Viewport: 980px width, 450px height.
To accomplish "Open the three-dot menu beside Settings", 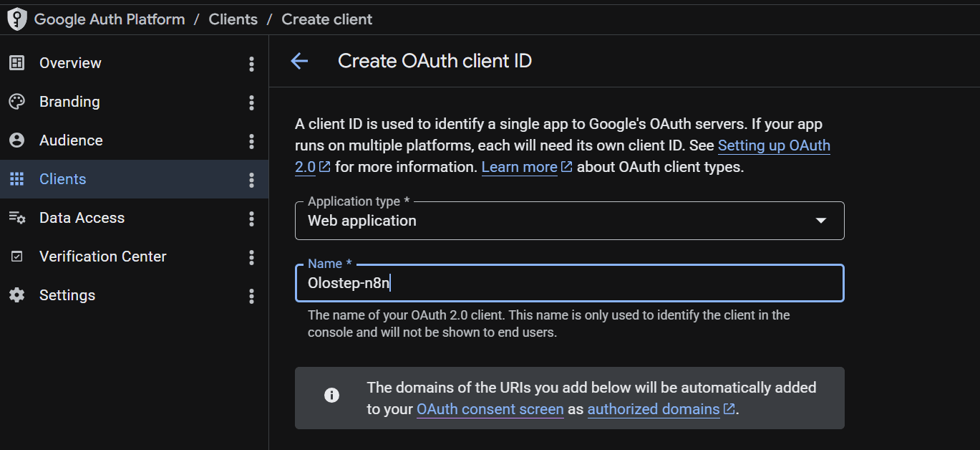I will (251, 296).
